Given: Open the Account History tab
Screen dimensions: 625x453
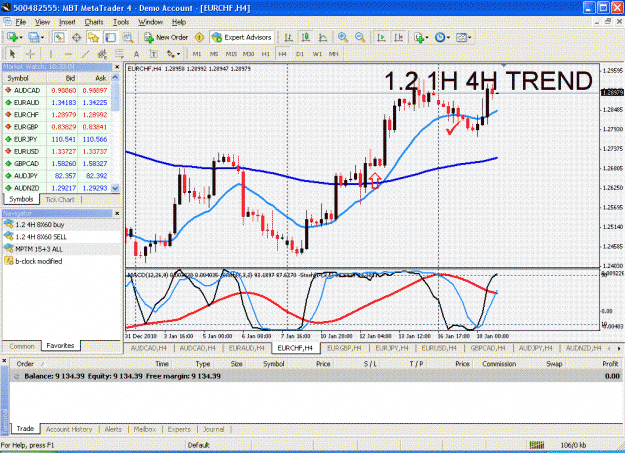Looking at the screenshot, I should pos(69,429).
